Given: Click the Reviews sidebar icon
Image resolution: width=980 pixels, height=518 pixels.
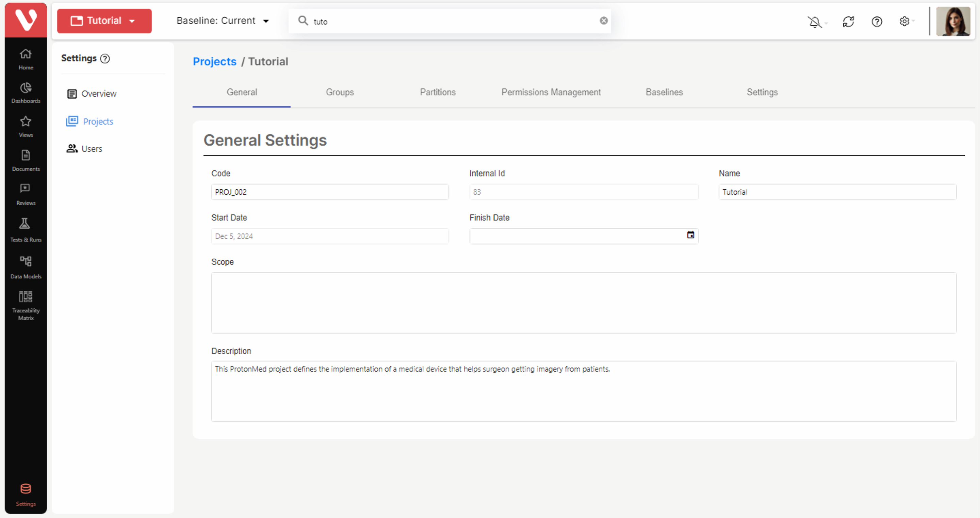Looking at the screenshot, I should click(26, 194).
